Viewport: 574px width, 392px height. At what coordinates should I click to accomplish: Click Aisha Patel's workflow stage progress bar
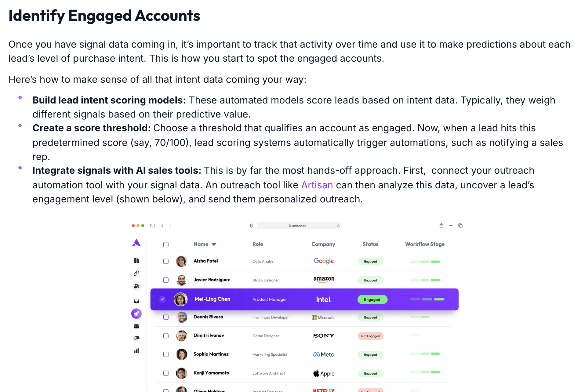pyautogui.click(x=425, y=262)
